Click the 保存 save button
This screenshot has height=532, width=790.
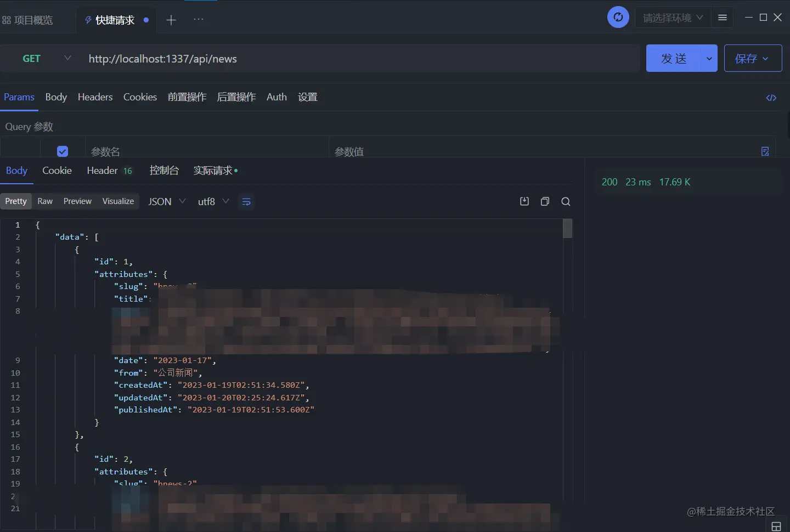tap(747, 58)
